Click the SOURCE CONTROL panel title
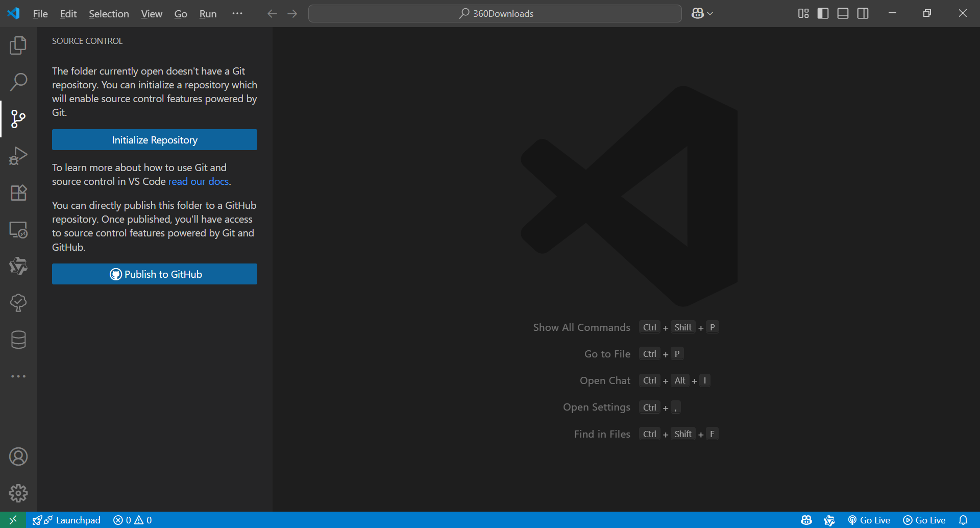The width and height of the screenshot is (980, 528). point(87,41)
